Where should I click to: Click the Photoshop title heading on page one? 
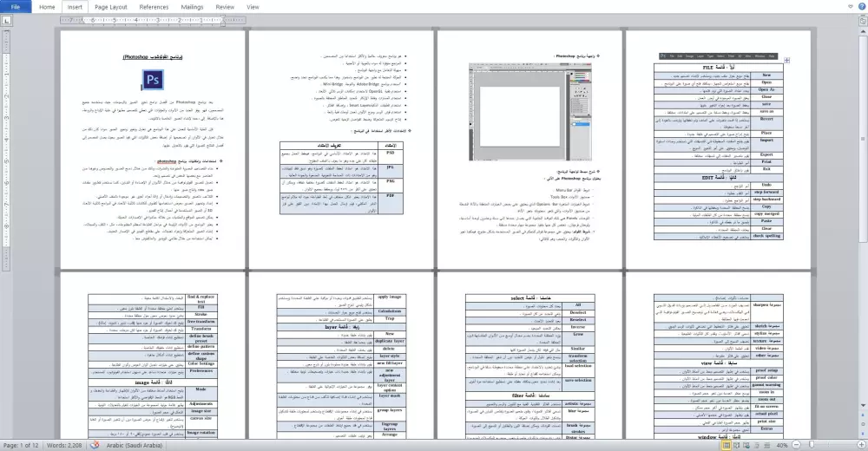(x=152, y=57)
